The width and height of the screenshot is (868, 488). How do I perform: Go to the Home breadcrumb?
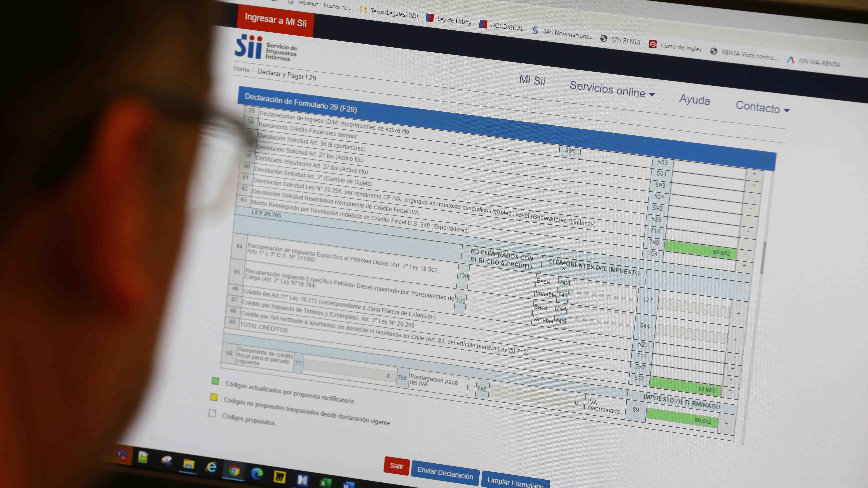point(241,69)
